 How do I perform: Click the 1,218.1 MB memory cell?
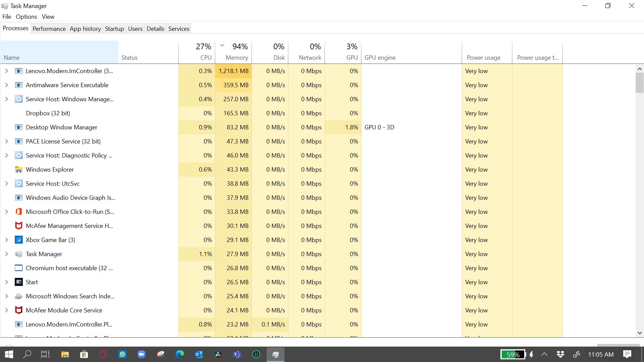[x=233, y=71]
